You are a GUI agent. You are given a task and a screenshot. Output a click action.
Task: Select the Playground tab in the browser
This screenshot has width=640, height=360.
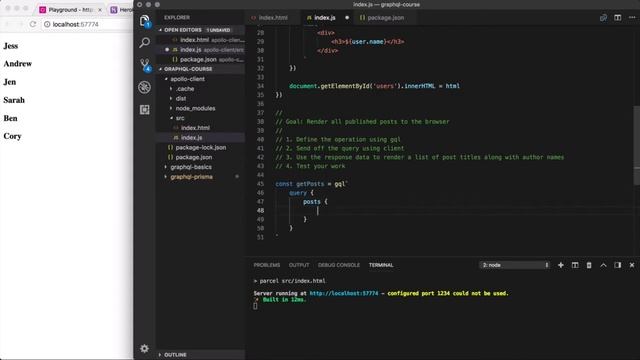click(x=70, y=9)
